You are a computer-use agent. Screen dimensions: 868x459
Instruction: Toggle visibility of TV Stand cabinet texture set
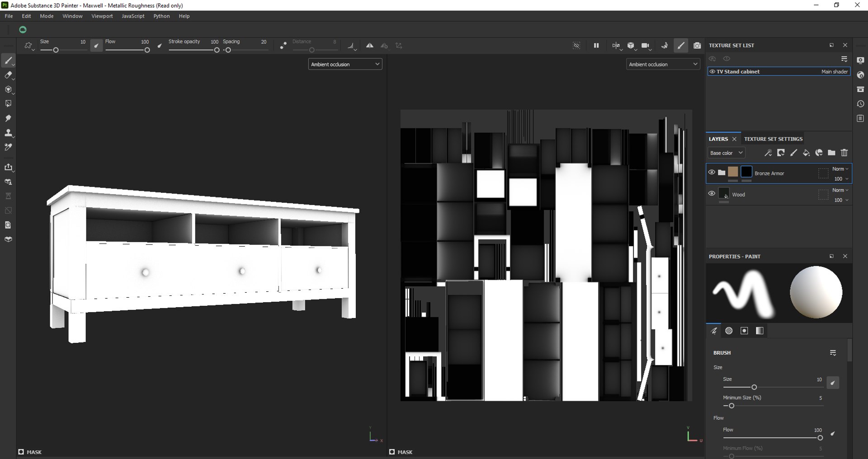pos(712,71)
